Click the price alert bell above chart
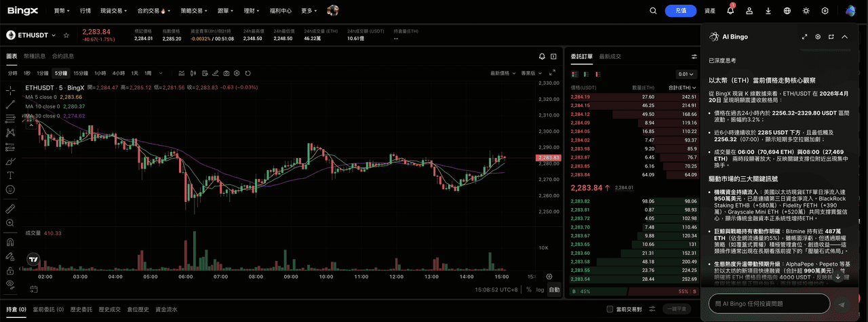The width and height of the screenshot is (868, 322). pos(542,56)
